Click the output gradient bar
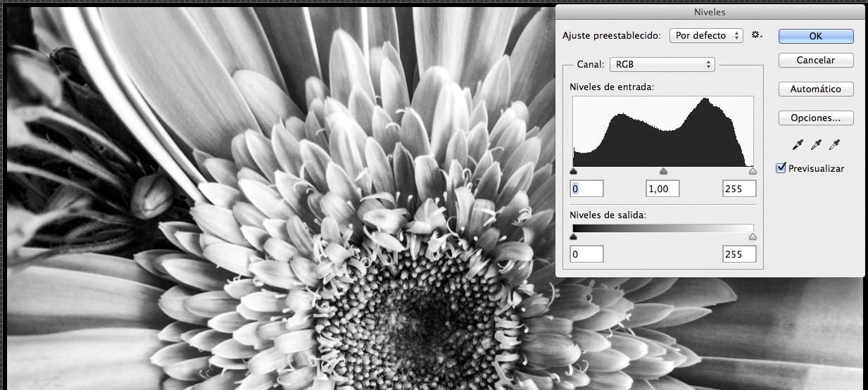 (663, 229)
